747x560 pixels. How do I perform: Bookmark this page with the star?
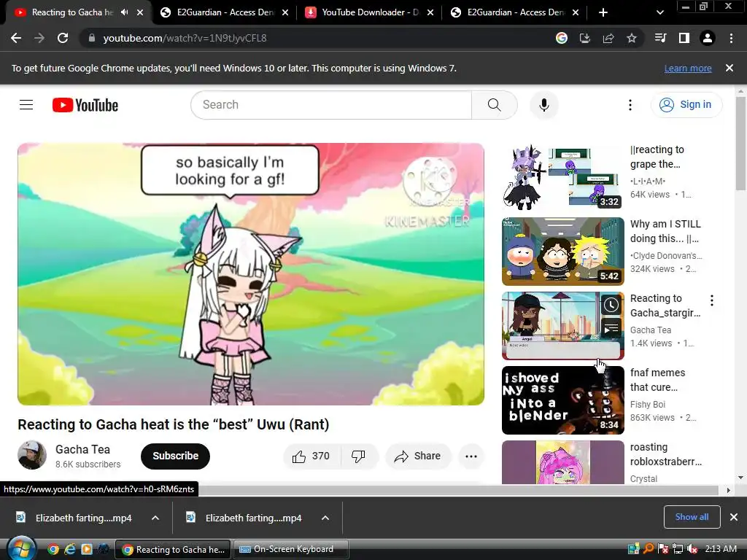(x=632, y=38)
